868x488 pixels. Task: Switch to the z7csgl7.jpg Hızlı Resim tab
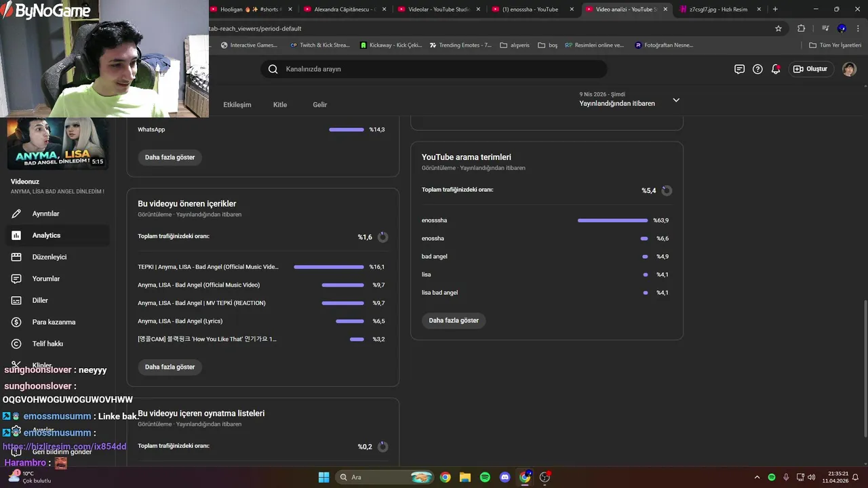click(719, 9)
